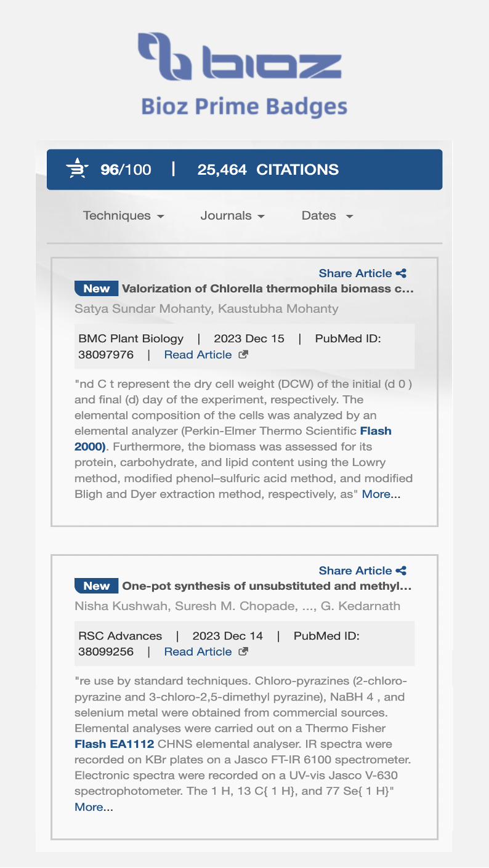Viewport: 489px width, 868px height.
Task: Click share icon on the One-pot synthesis article
Action: click(401, 571)
